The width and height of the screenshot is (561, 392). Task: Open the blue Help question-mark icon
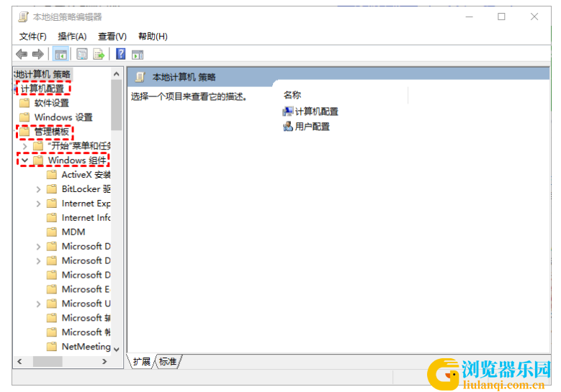[121, 54]
